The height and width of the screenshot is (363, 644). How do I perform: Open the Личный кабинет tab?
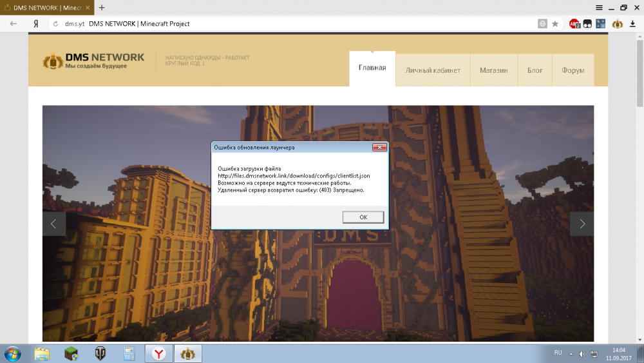point(432,70)
